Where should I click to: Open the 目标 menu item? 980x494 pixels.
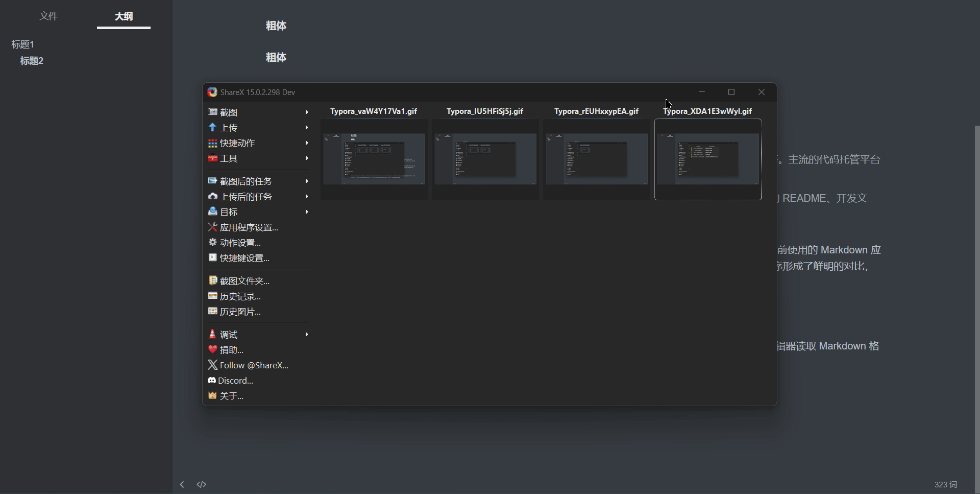click(x=258, y=211)
